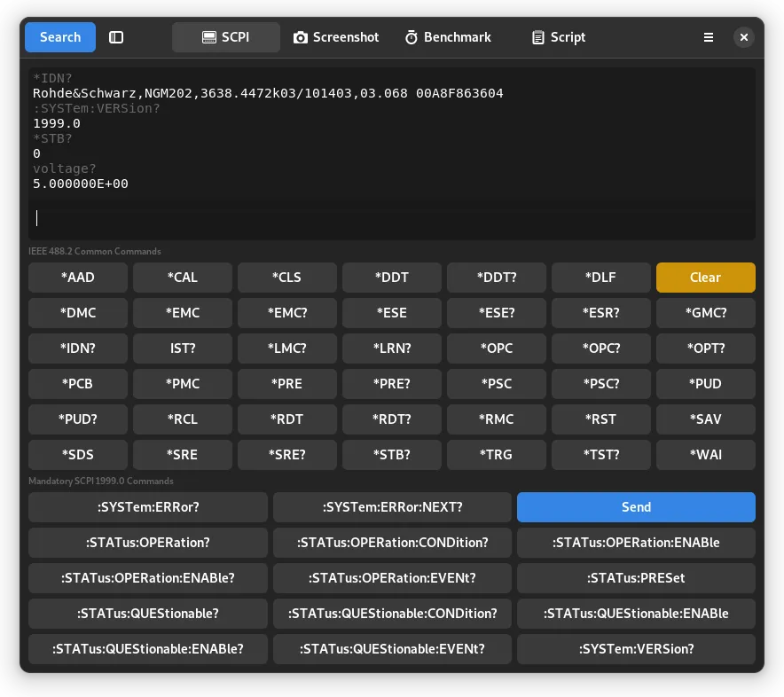Click the blue Search button
This screenshot has height=697, width=784.
(x=60, y=37)
